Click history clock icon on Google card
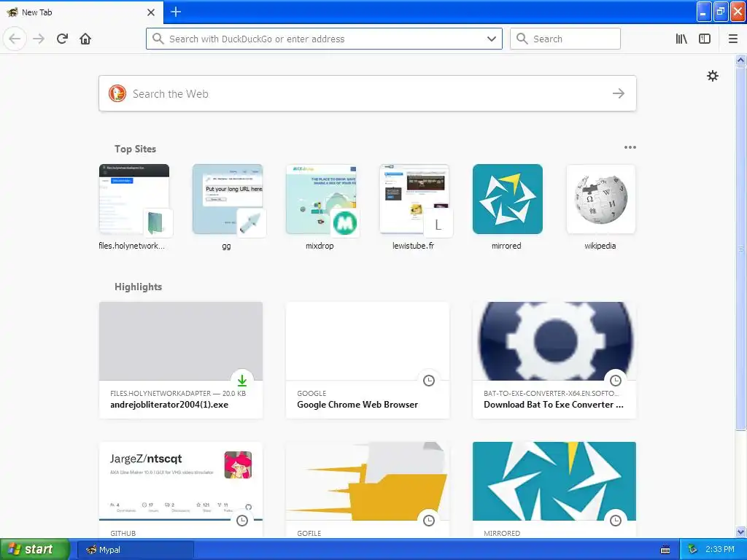747x560 pixels. click(x=429, y=380)
